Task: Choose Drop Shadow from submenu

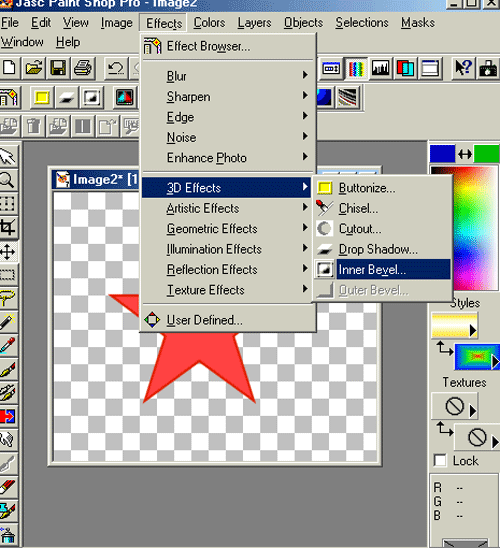Action: 383,249
